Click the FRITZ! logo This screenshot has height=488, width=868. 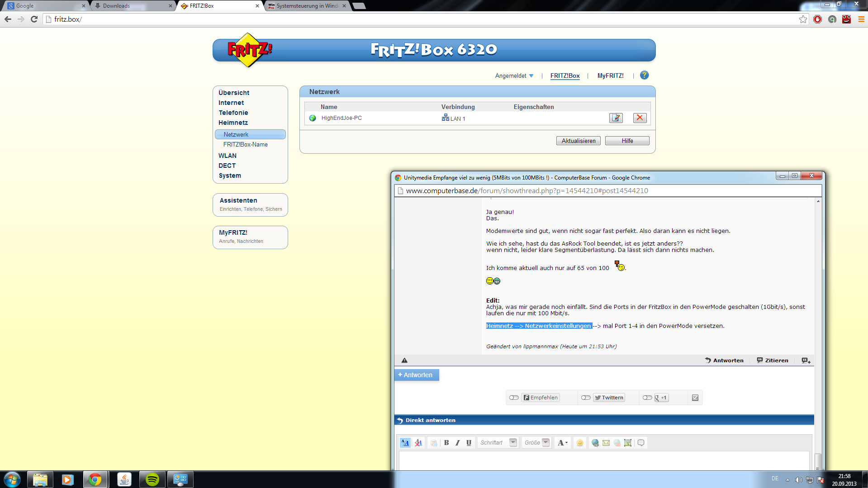click(x=249, y=50)
